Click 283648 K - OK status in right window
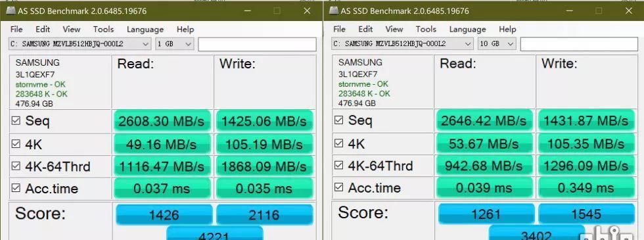The image size is (644, 240). click(x=364, y=93)
